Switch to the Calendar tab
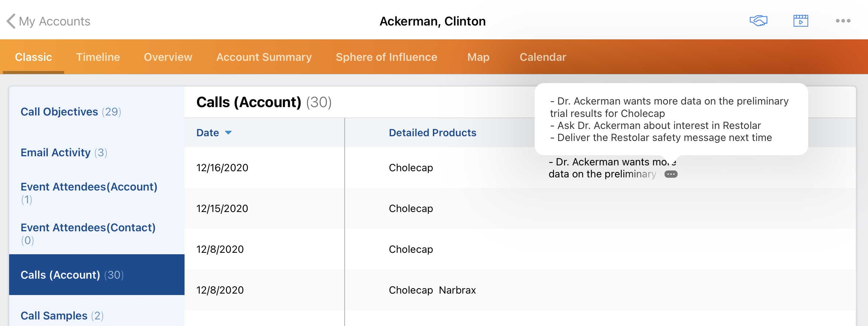 (x=543, y=57)
